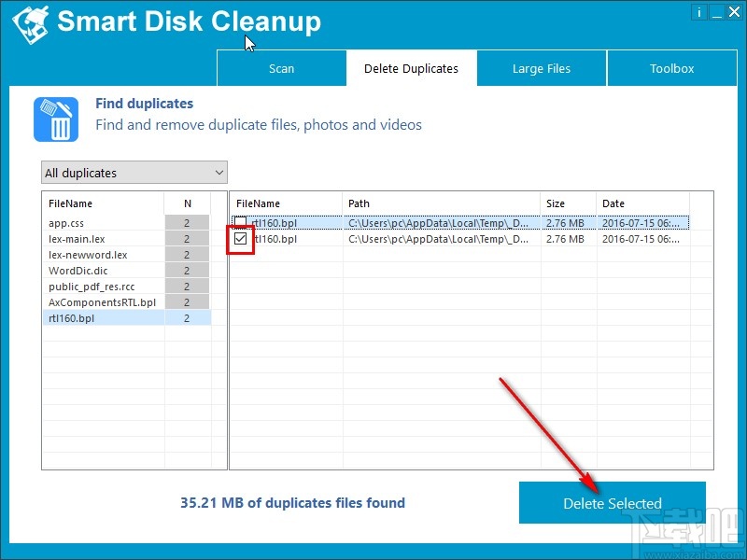
Task: Click the date of the first rtl160.bpl row
Action: tap(641, 223)
